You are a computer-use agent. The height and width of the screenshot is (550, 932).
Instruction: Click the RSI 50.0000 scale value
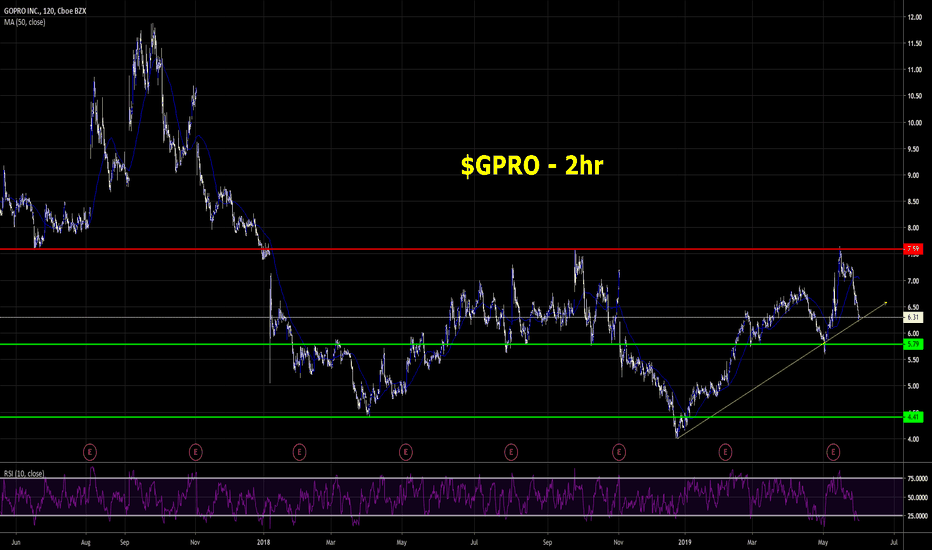[x=918, y=498]
